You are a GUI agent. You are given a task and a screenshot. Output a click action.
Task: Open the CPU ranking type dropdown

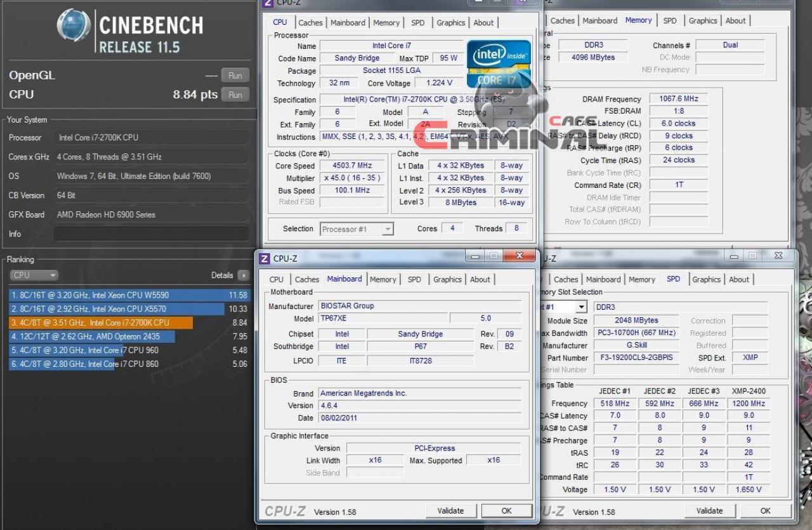[34, 275]
